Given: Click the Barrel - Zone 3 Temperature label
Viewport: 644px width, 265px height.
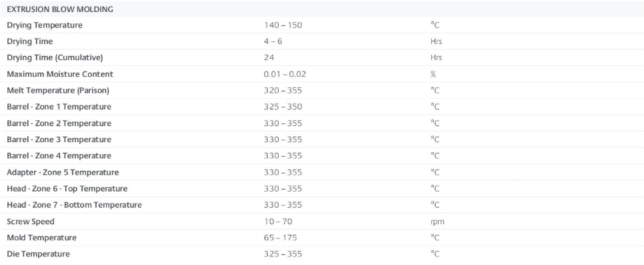Looking at the screenshot, I should 59,140.
